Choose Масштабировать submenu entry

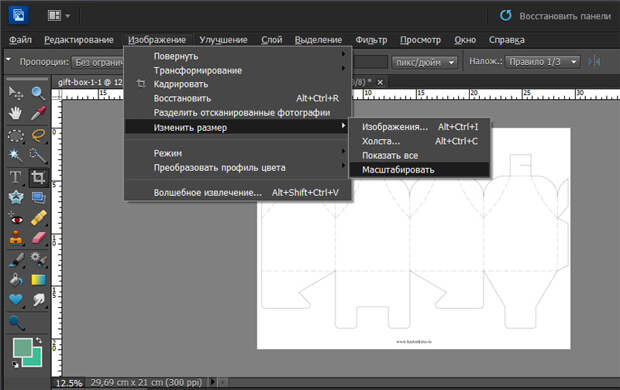(420, 170)
